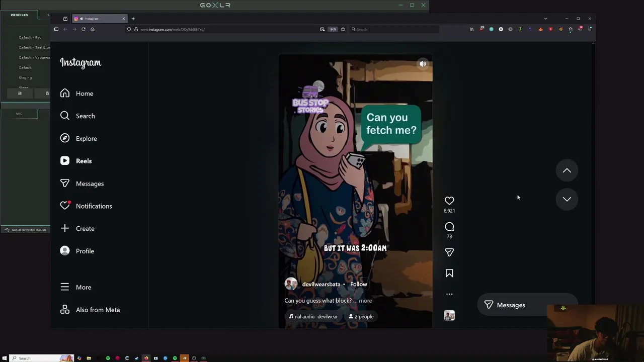Open the MIC tab in GoXLR

click(19, 114)
